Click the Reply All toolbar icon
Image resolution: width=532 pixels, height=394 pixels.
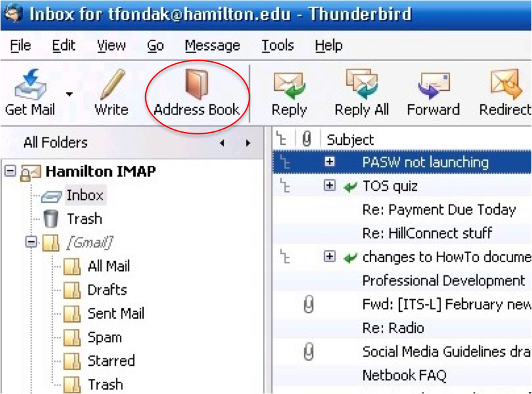coord(362,84)
